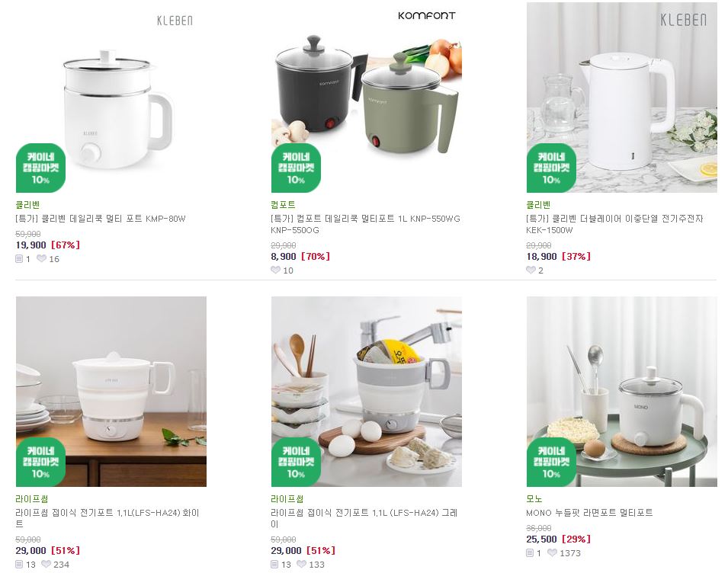The image size is (728, 573).
Task: Click heart icon showing 234 likes
Action: (x=46, y=564)
